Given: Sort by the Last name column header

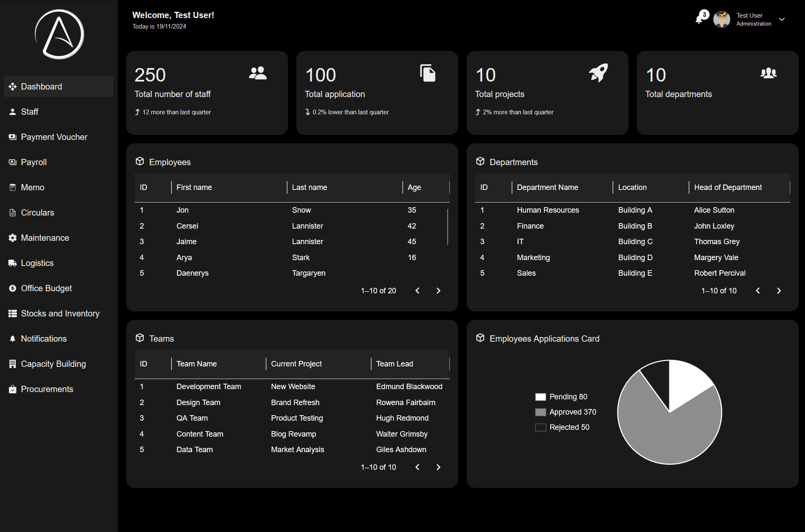Looking at the screenshot, I should [309, 187].
